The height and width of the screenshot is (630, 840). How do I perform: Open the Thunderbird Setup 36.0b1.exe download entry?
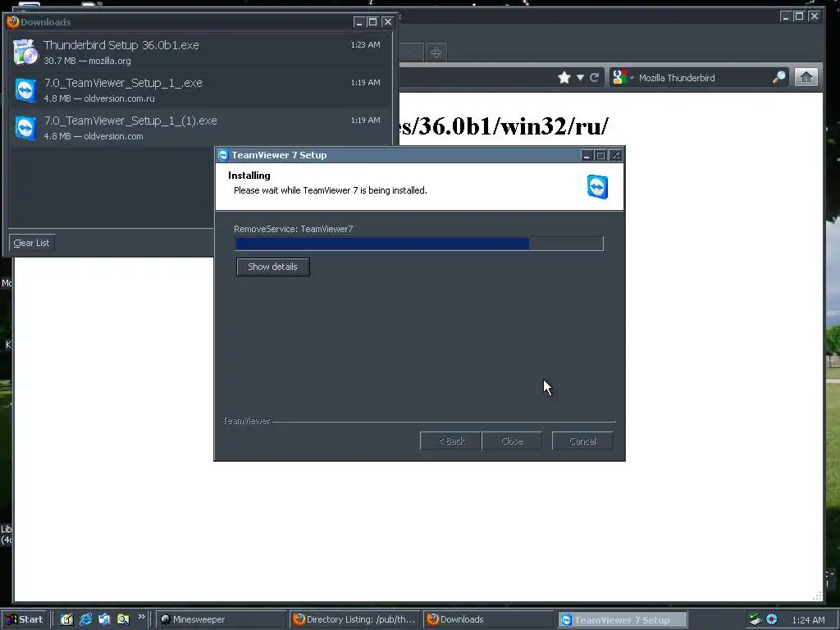click(x=199, y=52)
